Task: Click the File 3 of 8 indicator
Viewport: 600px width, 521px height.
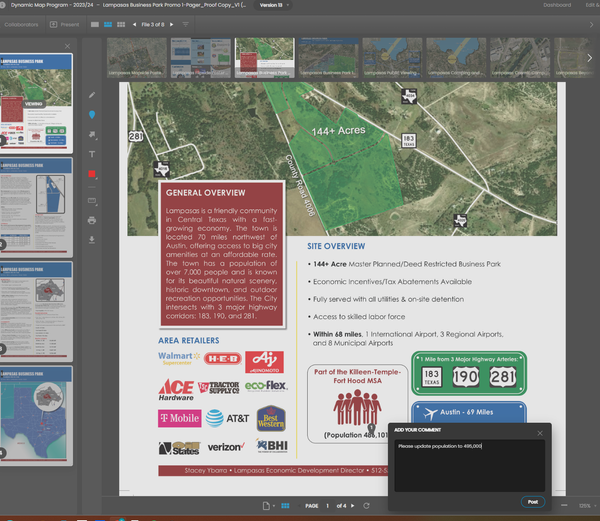Action: tap(153, 24)
